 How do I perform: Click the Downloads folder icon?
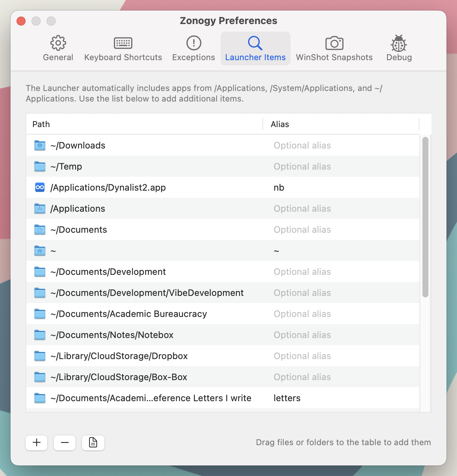point(40,145)
